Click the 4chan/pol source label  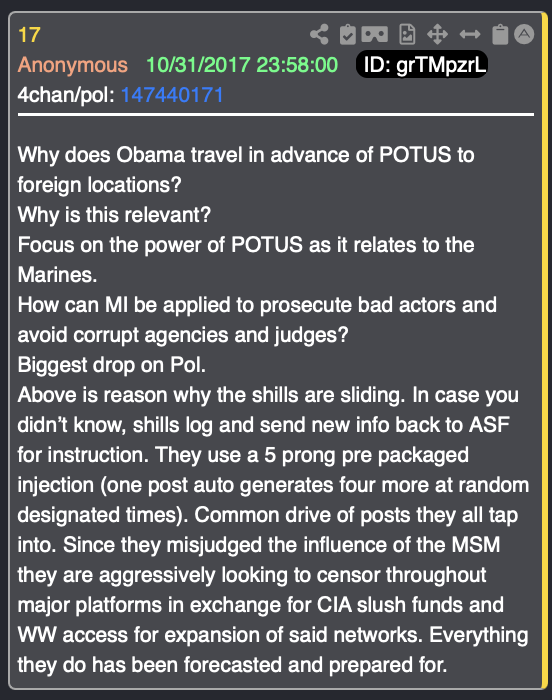pyautogui.click(x=66, y=95)
